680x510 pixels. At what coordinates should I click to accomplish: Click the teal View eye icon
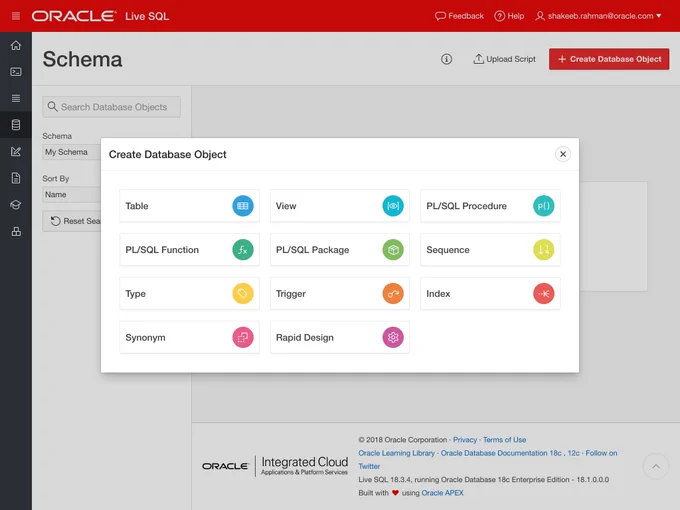click(x=393, y=206)
